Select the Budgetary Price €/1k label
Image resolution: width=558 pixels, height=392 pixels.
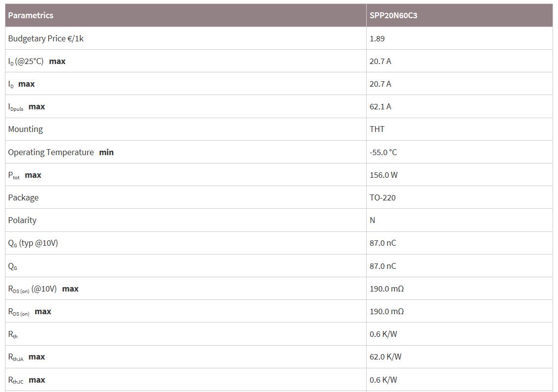click(46, 38)
